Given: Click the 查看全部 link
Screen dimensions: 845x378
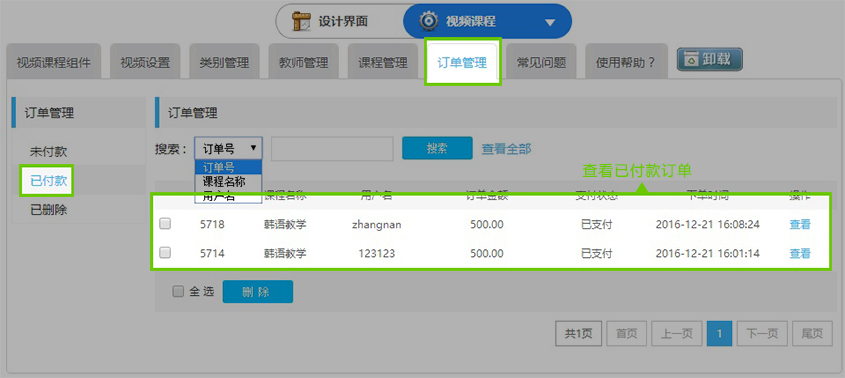Looking at the screenshot, I should (506, 149).
